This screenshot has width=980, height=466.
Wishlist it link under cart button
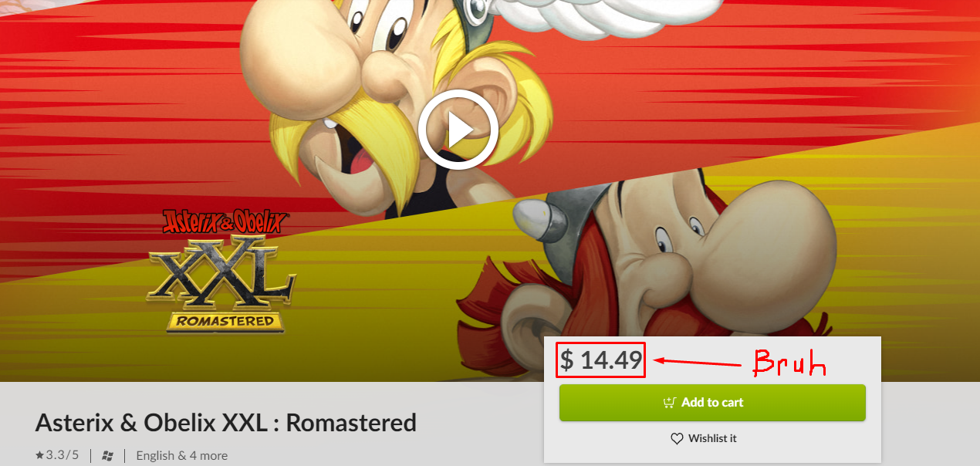click(x=703, y=438)
